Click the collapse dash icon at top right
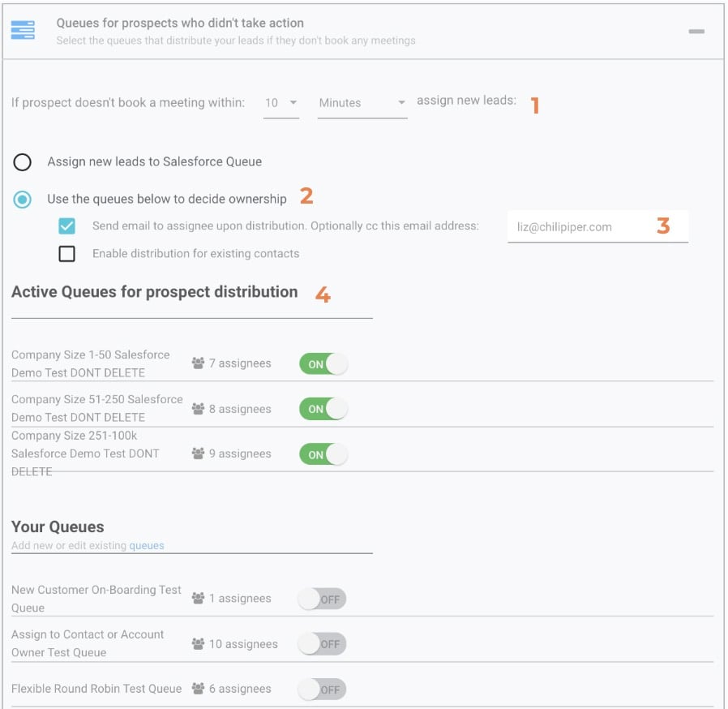 (696, 32)
